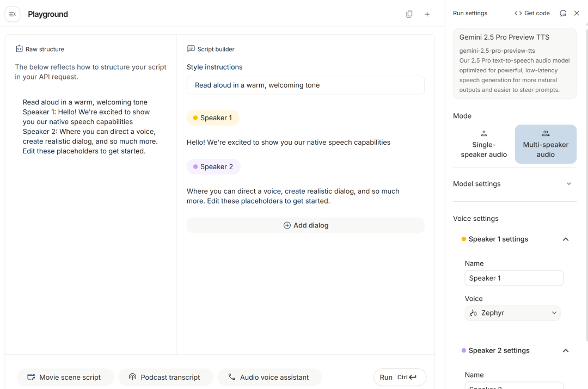
Task: Collapse the Speaker 2 settings section
Action: pyautogui.click(x=566, y=351)
